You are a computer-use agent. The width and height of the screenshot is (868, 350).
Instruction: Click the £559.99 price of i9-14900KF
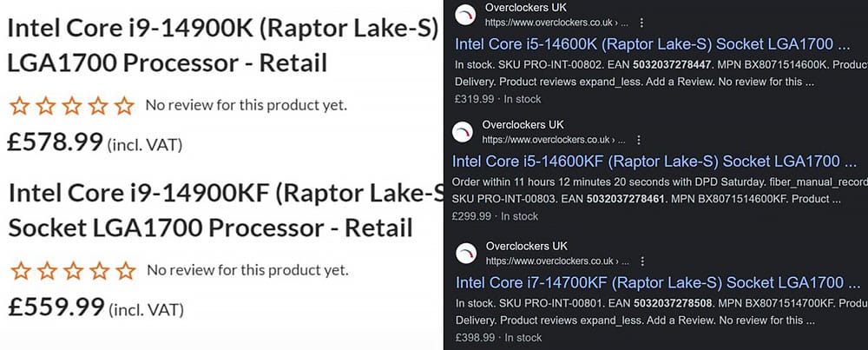[x=56, y=307]
